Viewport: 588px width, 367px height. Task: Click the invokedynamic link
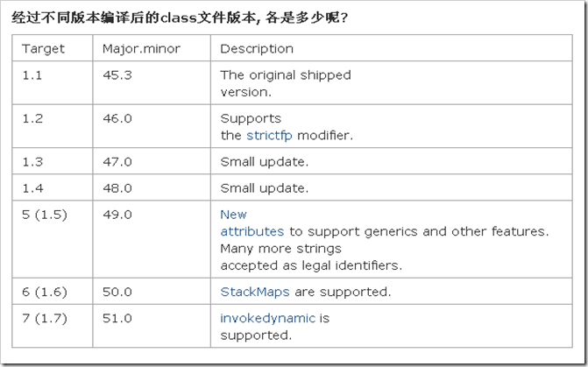(x=267, y=318)
